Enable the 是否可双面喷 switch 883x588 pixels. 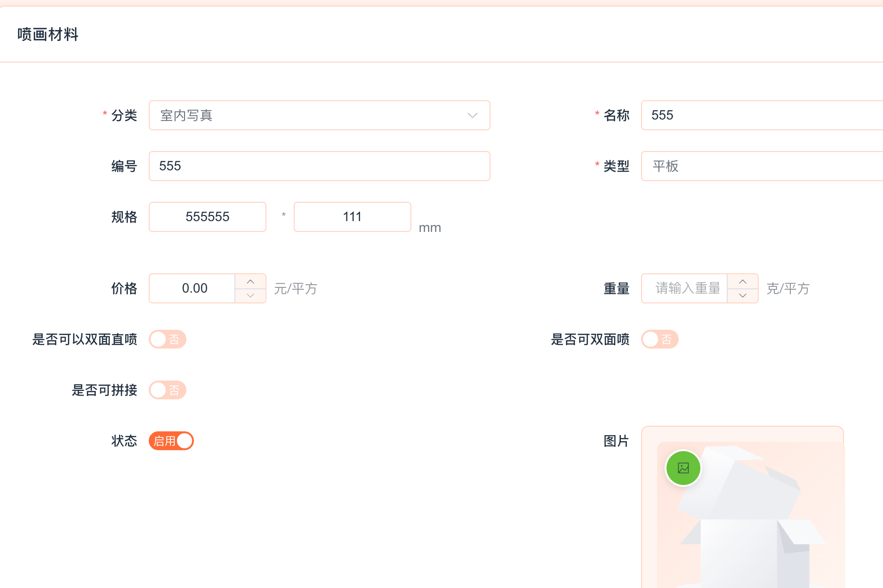tap(659, 339)
